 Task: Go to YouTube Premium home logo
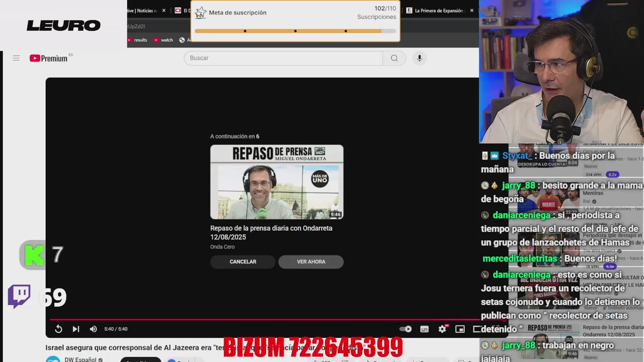tap(49, 58)
